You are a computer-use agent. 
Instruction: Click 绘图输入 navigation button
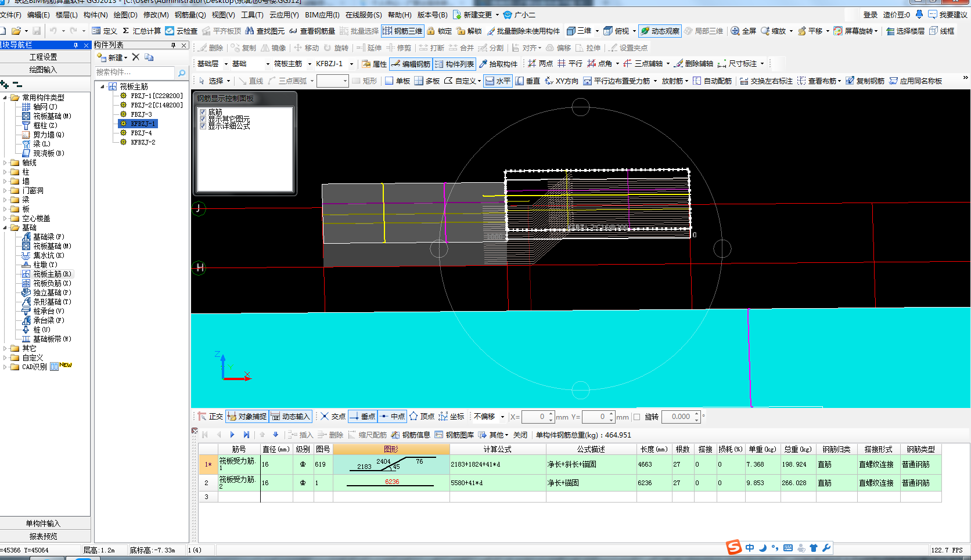(44, 70)
